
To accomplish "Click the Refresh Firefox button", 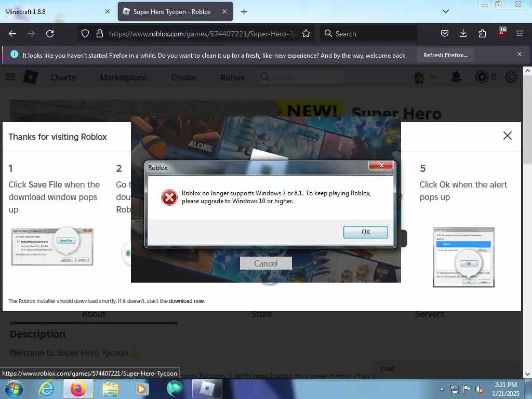I will click(445, 55).
